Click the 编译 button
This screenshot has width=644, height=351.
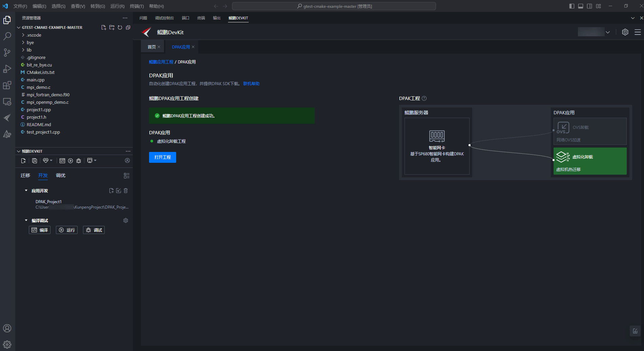click(40, 230)
